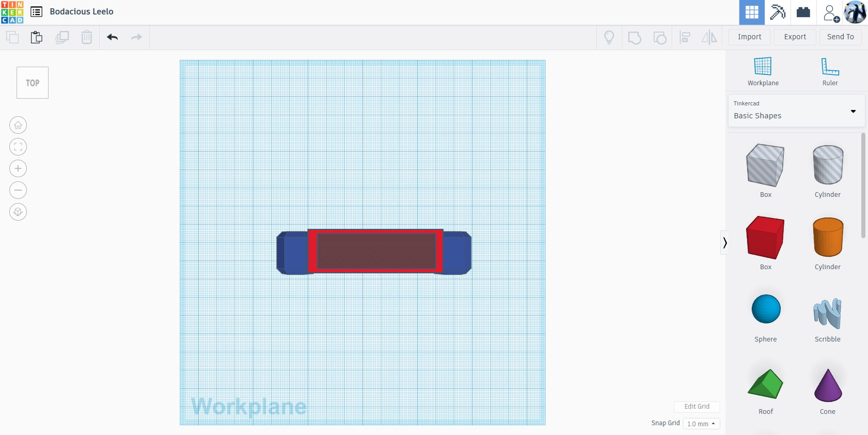Click the Paste toolbar icon
Image resolution: width=868 pixels, height=435 pixels.
coord(36,37)
